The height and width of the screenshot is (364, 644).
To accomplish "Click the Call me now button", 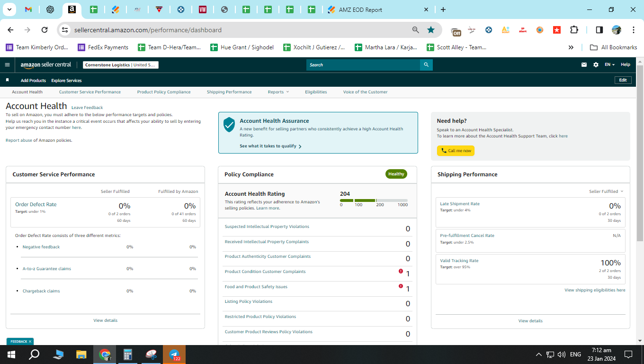I will pyautogui.click(x=456, y=151).
